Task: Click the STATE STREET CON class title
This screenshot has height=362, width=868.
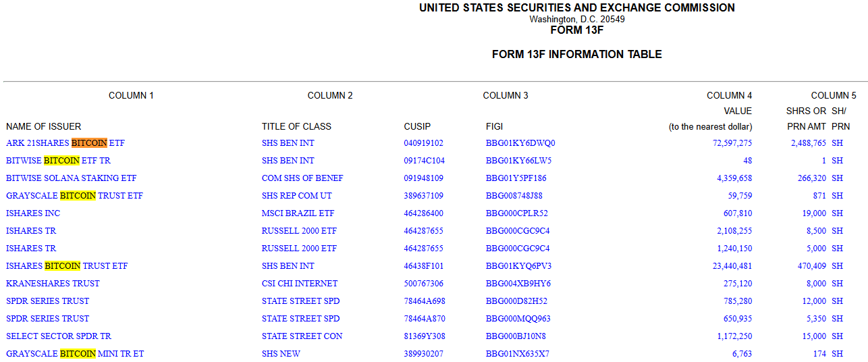Action: [302, 336]
